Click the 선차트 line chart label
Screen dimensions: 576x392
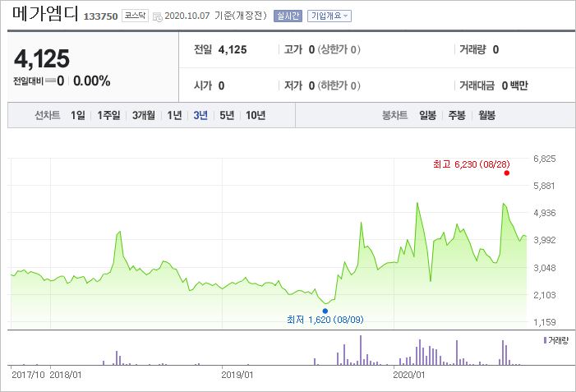pos(48,115)
